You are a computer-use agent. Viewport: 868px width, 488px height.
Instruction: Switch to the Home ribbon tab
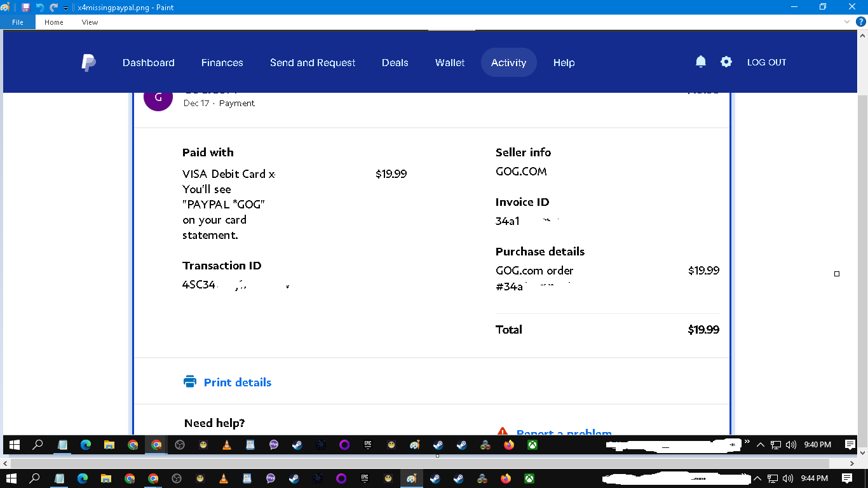pyautogui.click(x=54, y=22)
